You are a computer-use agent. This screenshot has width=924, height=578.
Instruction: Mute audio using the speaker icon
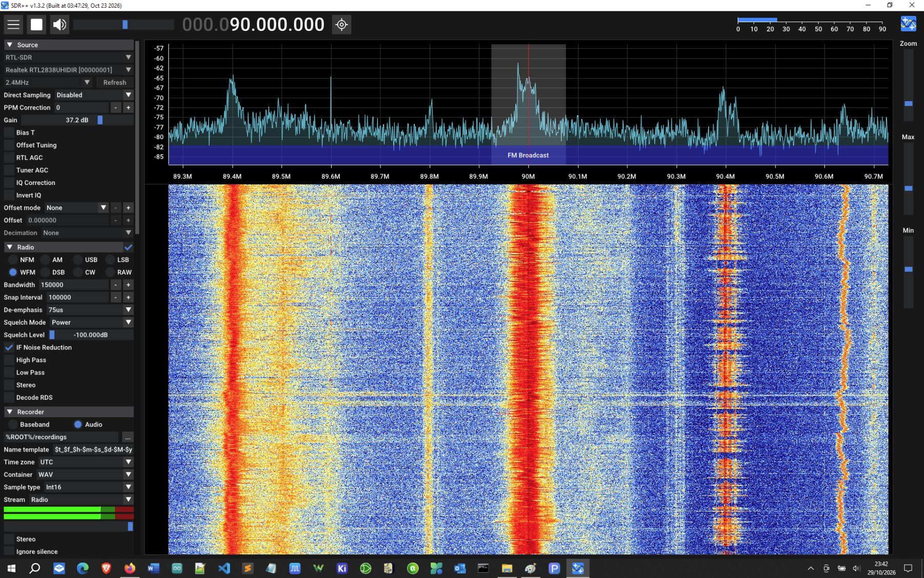point(60,24)
